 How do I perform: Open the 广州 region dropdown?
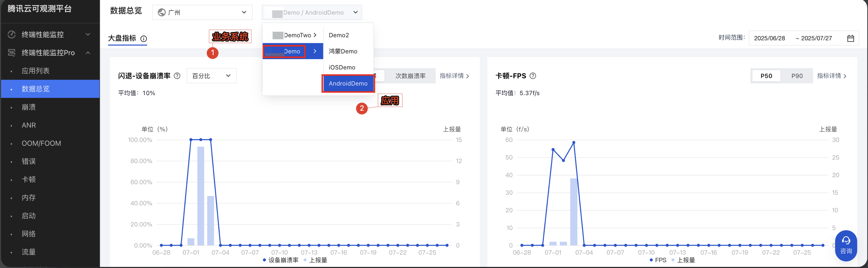202,13
